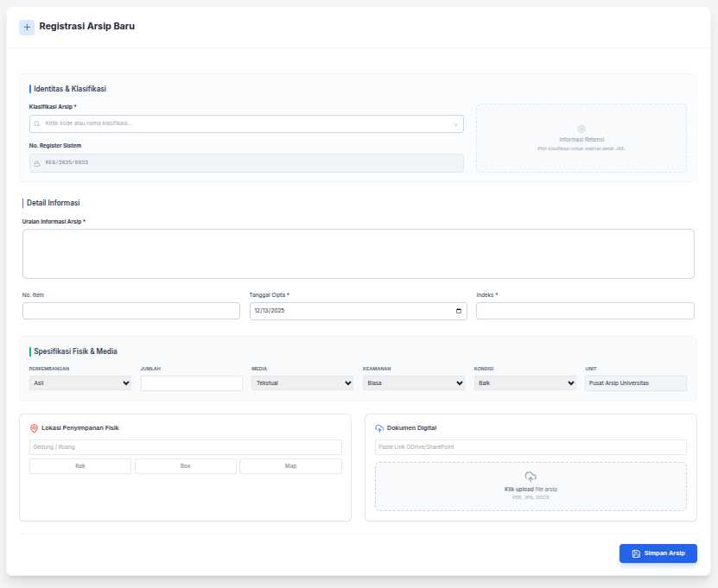Click the Paste Link GDrive/SharePoint field
The image size is (718, 588).
[531, 447]
